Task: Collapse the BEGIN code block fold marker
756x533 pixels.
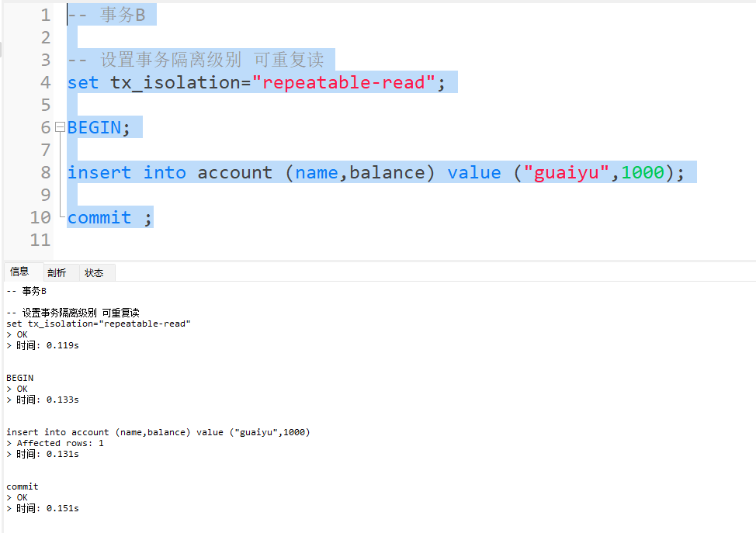Action: (60, 127)
